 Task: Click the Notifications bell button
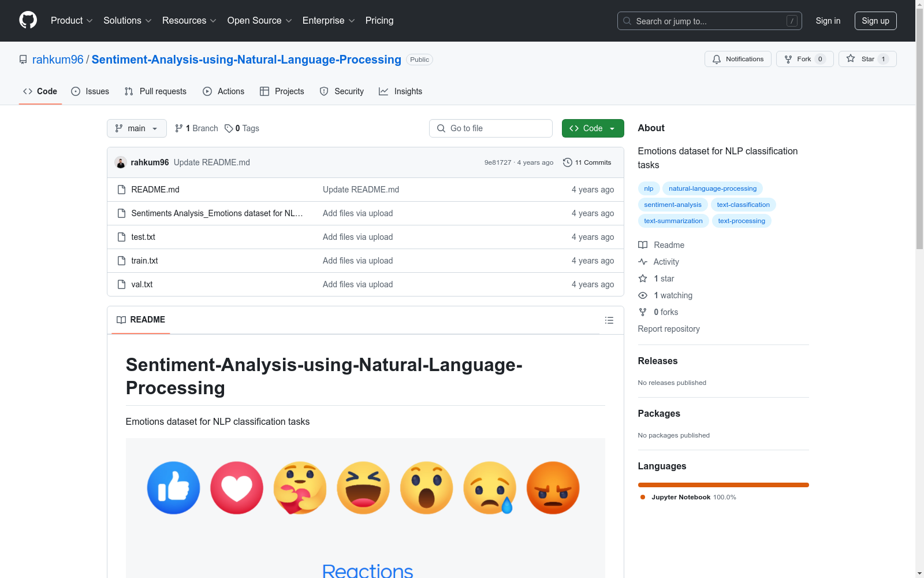click(x=737, y=59)
